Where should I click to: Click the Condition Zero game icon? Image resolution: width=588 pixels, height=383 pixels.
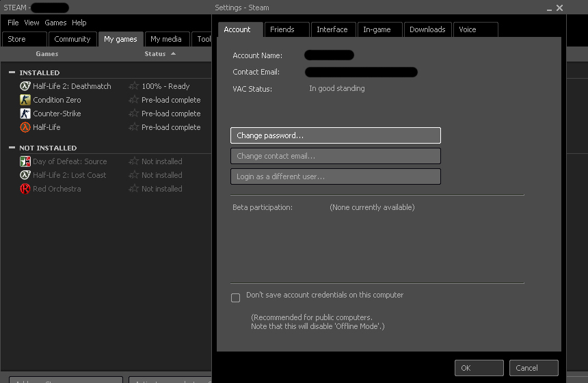[x=25, y=100]
